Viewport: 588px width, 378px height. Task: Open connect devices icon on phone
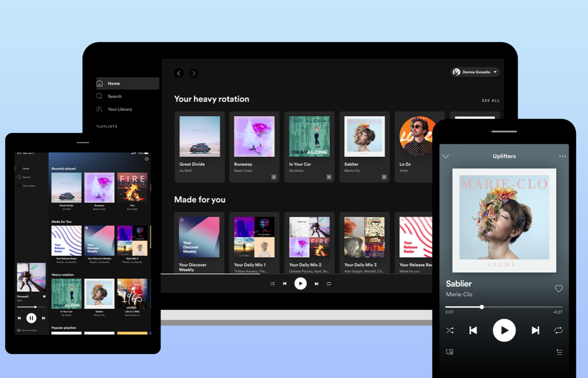[x=449, y=352]
